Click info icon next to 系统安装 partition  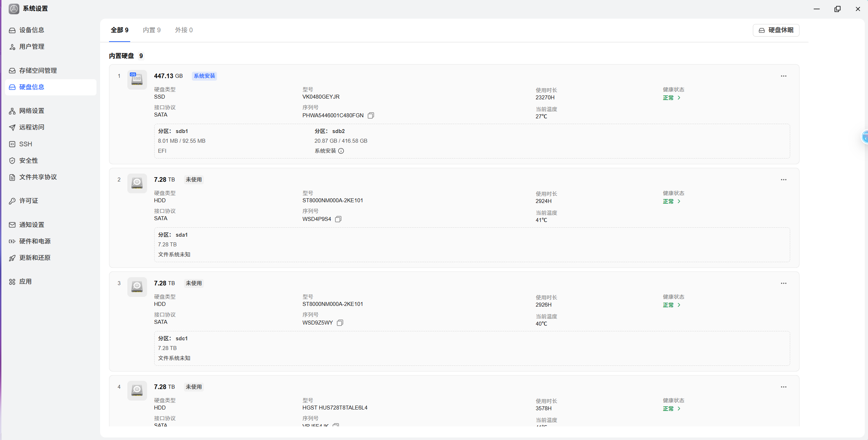(x=341, y=151)
